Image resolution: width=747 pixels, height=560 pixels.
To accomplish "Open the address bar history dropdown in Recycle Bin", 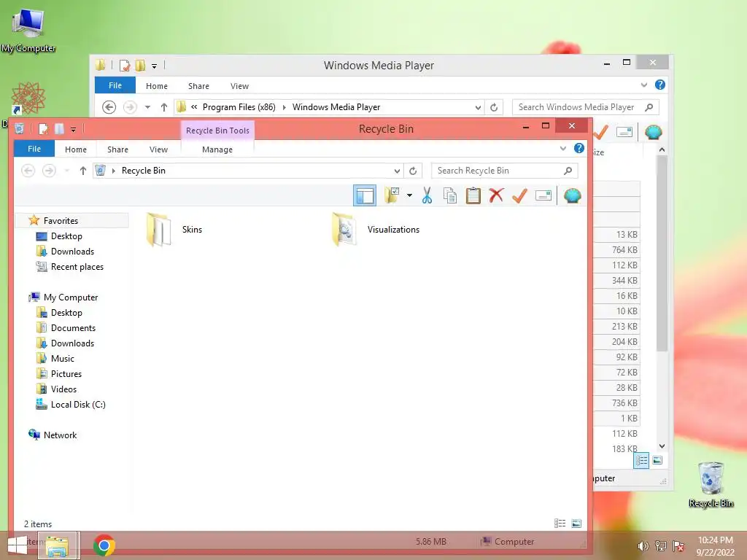I will point(397,171).
